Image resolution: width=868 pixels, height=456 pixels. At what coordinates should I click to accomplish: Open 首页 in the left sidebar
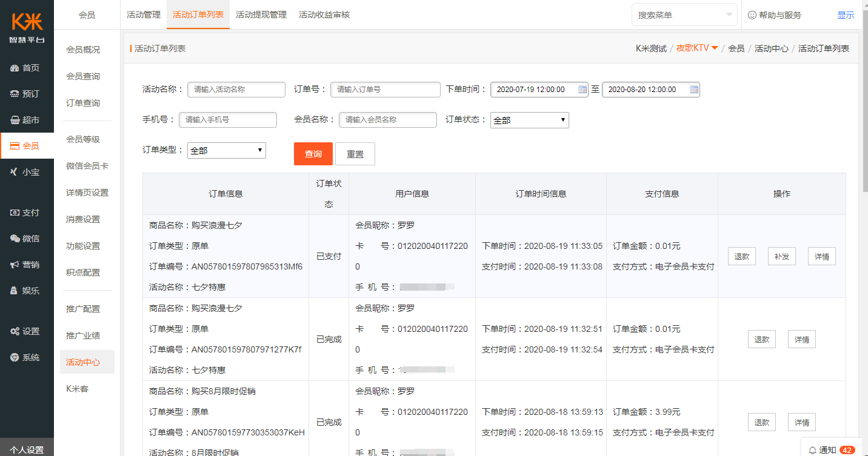pyautogui.click(x=27, y=68)
